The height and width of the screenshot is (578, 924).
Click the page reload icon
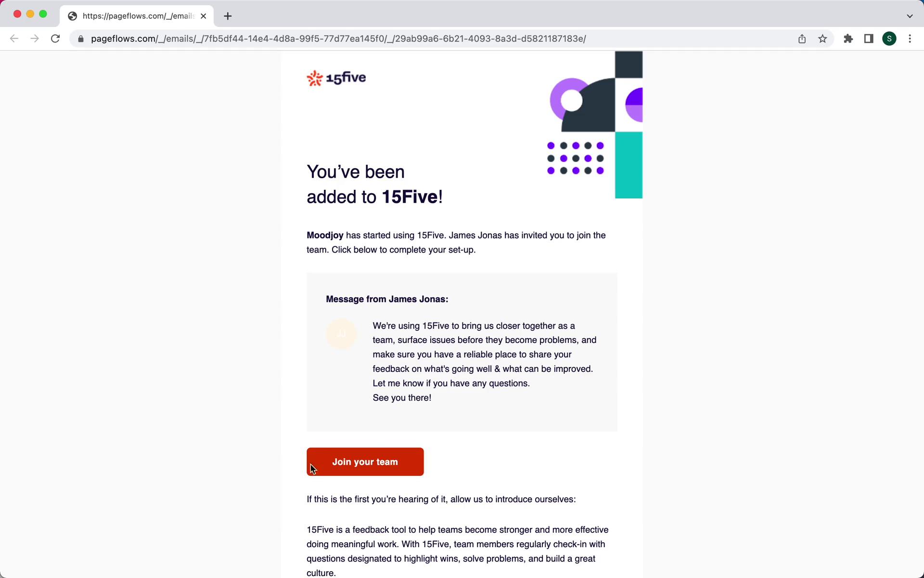(x=55, y=38)
